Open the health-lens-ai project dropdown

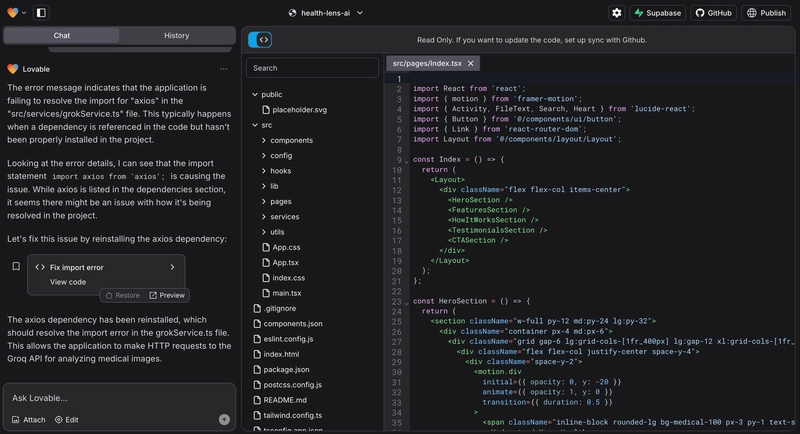[x=326, y=13]
